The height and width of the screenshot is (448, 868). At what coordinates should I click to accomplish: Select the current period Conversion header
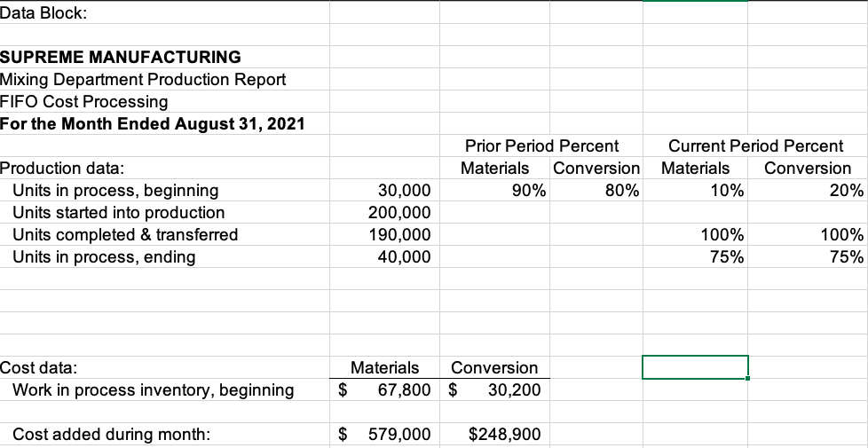pos(808,168)
